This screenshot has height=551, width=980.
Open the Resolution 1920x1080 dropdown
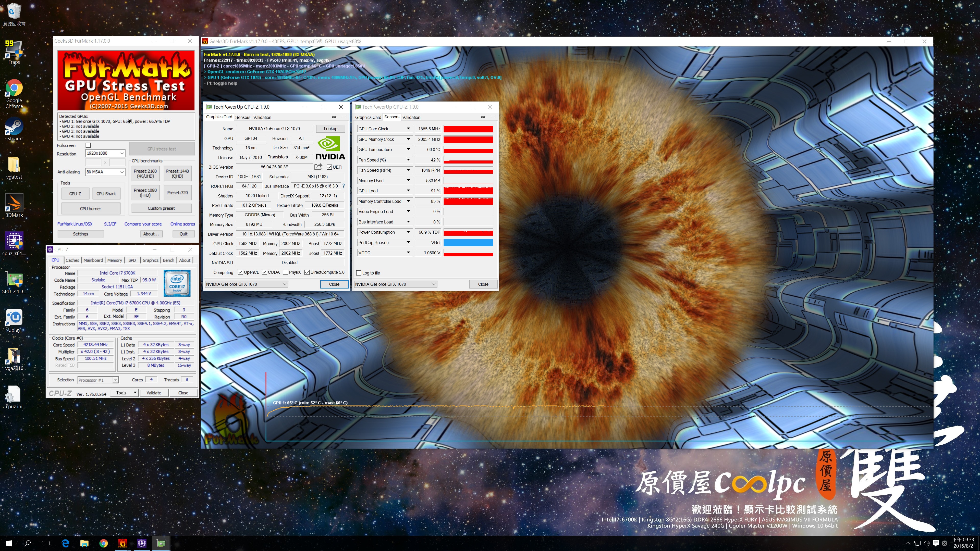pyautogui.click(x=105, y=153)
